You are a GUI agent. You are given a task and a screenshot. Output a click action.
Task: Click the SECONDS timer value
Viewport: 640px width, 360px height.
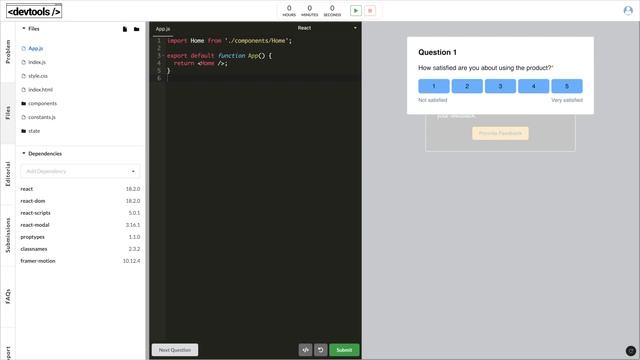click(332, 8)
